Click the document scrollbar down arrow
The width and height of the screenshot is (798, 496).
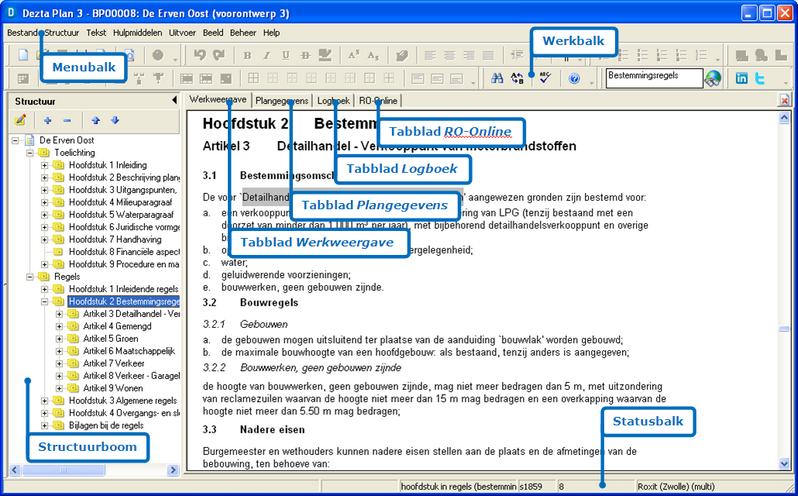click(x=784, y=463)
